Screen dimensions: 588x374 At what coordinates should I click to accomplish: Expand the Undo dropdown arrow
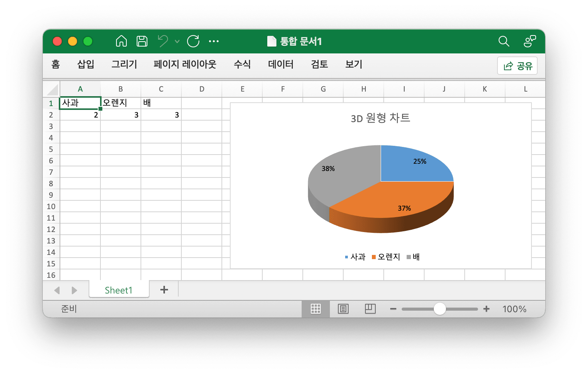176,41
